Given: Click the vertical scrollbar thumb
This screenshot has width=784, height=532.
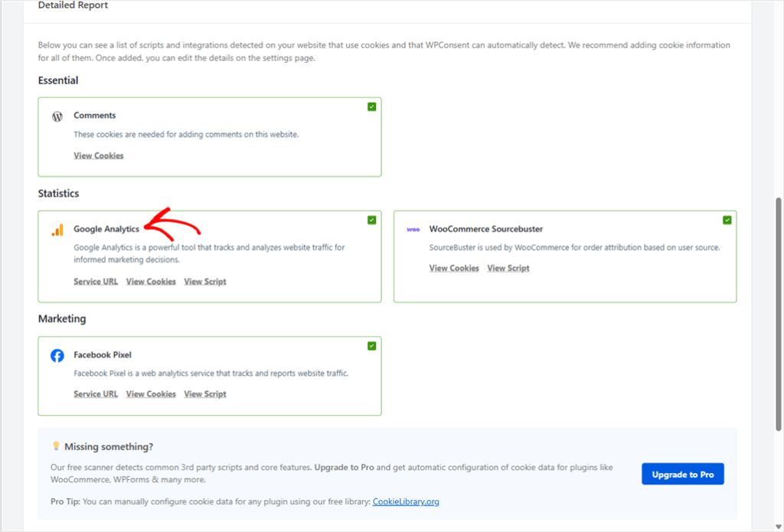Looking at the screenshot, I should point(778,314).
